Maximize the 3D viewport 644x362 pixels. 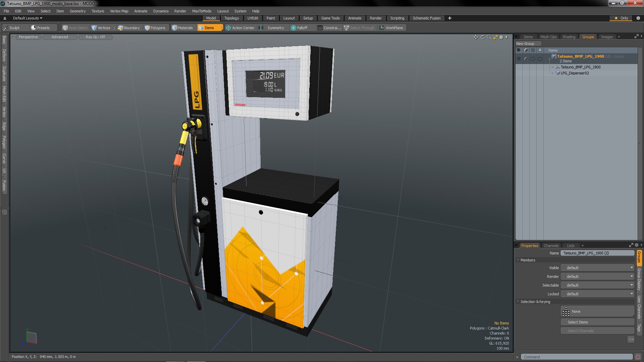495,37
